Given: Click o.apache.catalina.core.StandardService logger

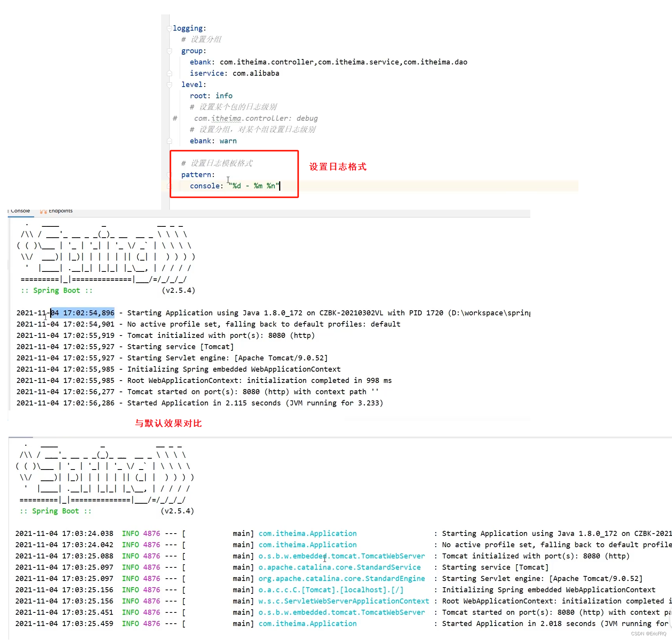Looking at the screenshot, I should (340, 567).
